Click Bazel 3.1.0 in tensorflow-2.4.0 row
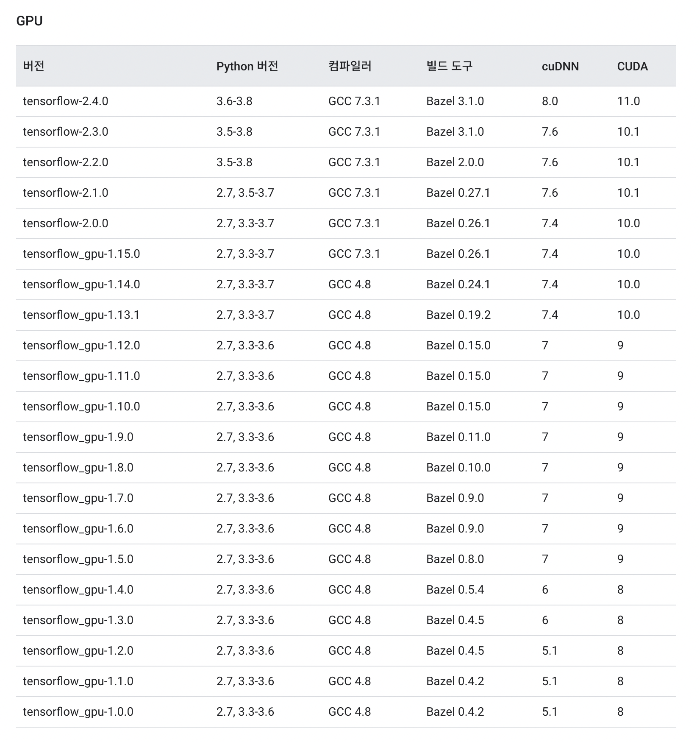 (x=455, y=101)
